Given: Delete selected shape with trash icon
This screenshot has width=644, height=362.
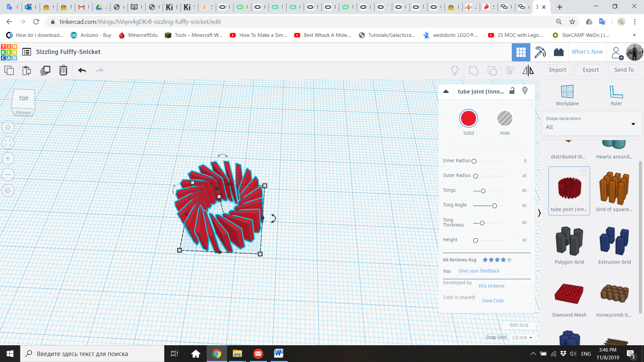Looking at the screenshot, I should point(63,70).
